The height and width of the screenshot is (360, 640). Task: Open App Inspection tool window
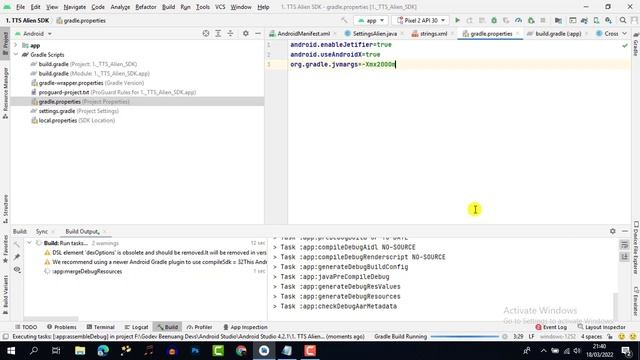tap(245, 327)
